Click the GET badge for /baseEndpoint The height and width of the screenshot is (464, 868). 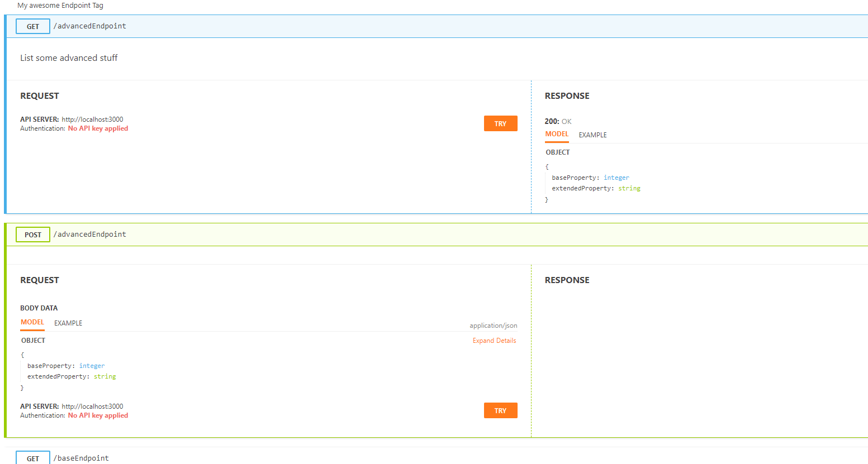32,458
